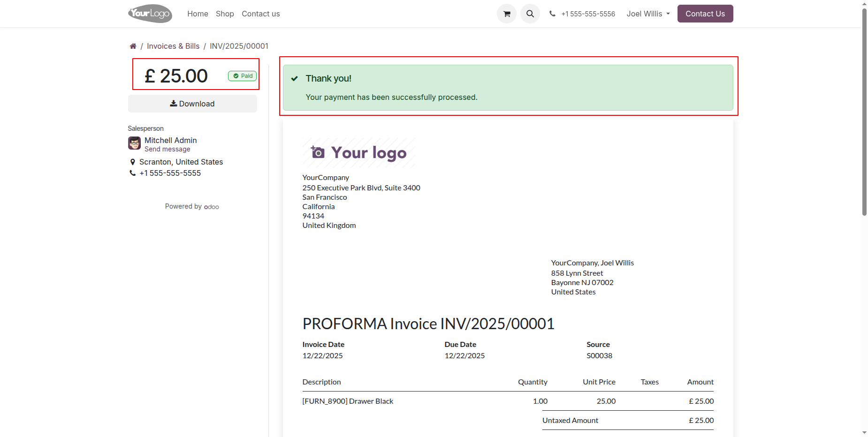Click the camera Your logo placeholder
Image resolution: width=868 pixels, height=437 pixels.
click(359, 153)
